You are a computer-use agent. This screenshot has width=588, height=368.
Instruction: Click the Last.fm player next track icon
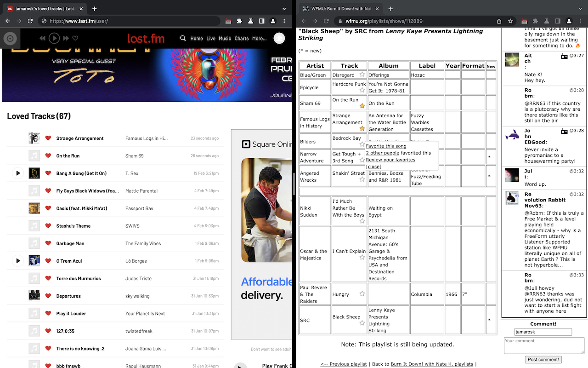66,38
